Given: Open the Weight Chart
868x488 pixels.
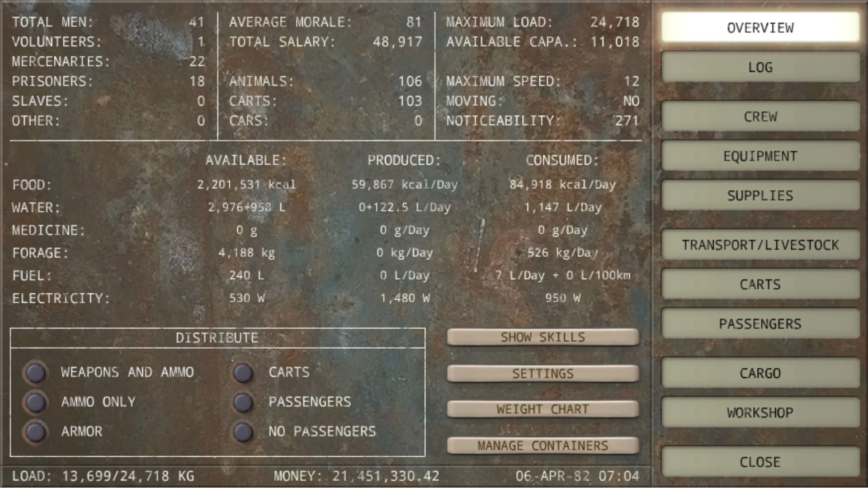Looking at the screenshot, I should [542, 409].
